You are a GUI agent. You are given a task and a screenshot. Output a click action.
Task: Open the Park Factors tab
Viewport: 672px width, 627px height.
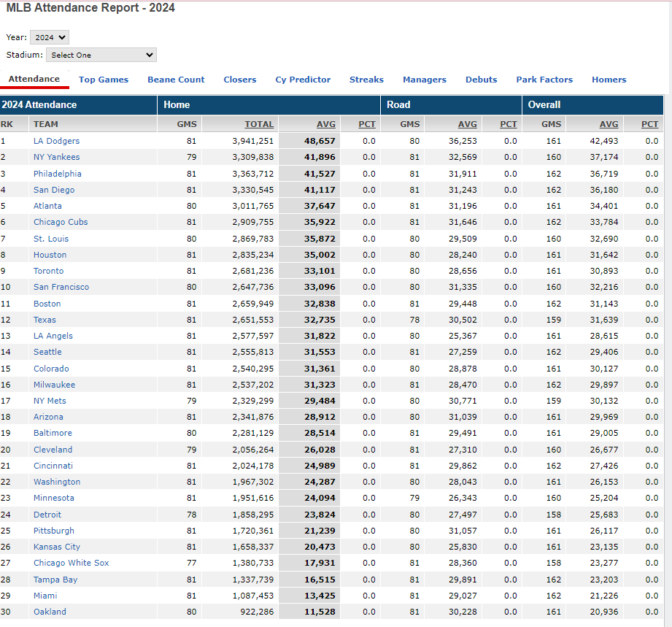click(x=544, y=80)
